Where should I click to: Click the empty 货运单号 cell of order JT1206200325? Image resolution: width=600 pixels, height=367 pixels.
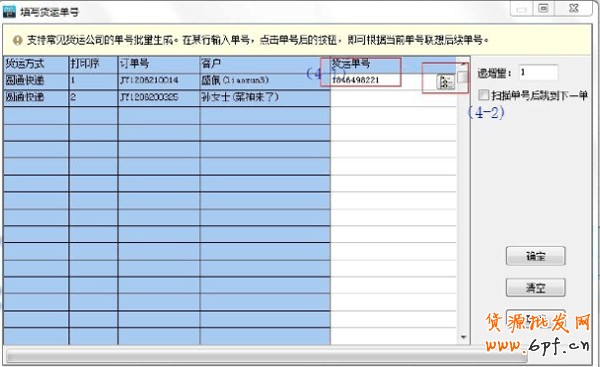[393, 97]
